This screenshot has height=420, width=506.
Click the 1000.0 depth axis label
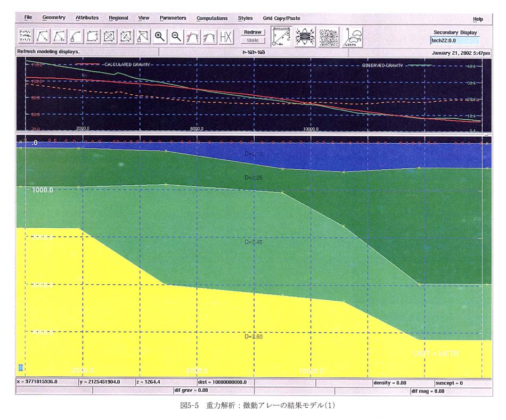click(42, 190)
